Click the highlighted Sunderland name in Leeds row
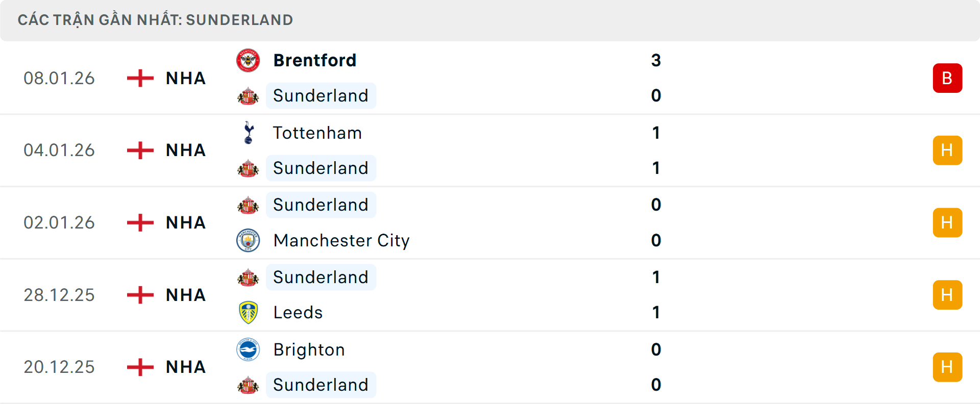 point(321,277)
